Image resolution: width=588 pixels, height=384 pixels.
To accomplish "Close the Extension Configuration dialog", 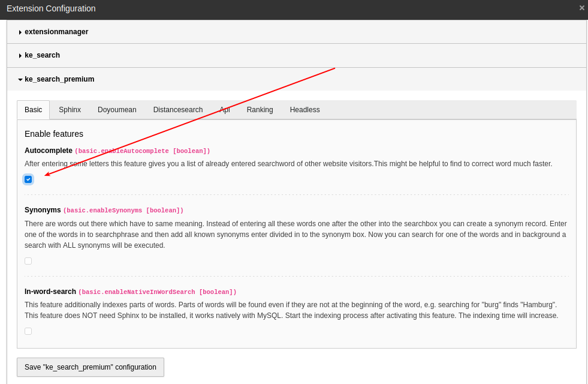I will point(581,8).
